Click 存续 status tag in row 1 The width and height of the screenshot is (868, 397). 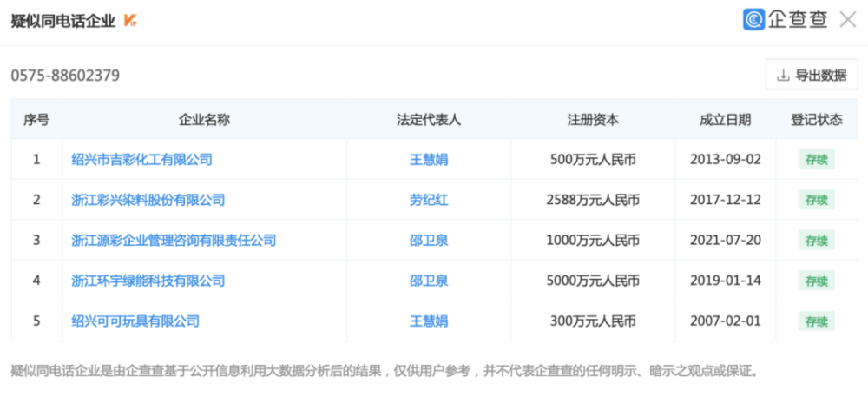816,160
